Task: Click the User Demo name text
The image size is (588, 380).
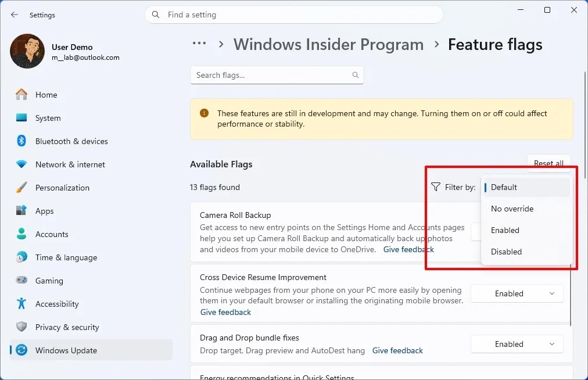Action: (x=72, y=47)
